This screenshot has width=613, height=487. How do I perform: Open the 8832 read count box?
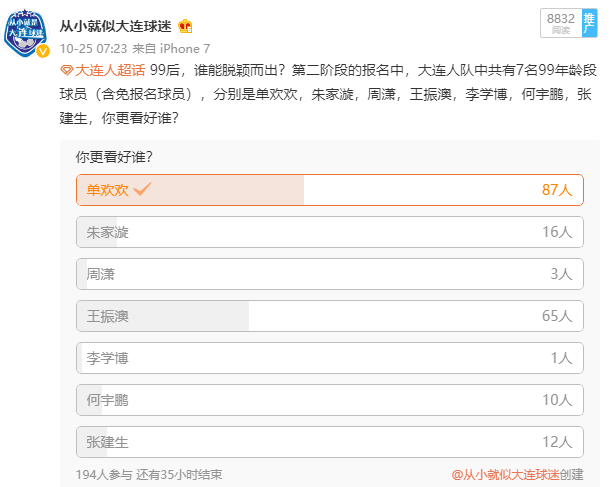[x=560, y=24]
